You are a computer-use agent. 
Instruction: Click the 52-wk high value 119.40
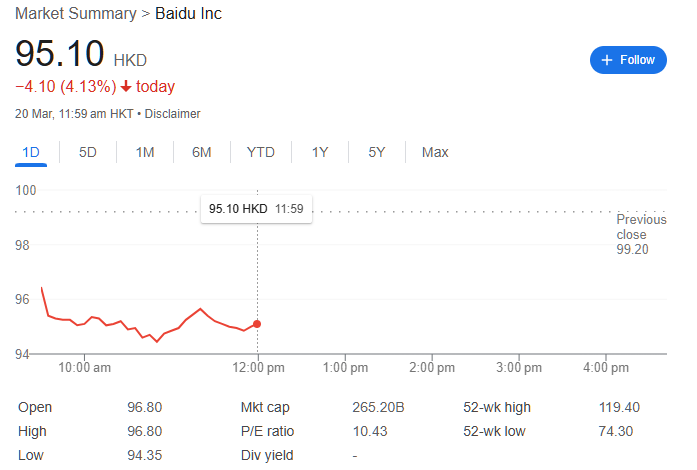point(619,407)
